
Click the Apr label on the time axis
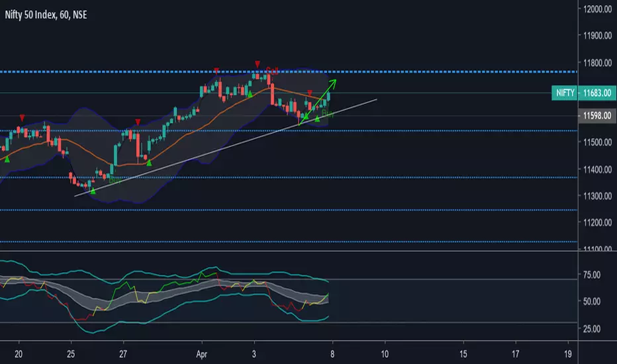pyautogui.click(x=201, y=354)
